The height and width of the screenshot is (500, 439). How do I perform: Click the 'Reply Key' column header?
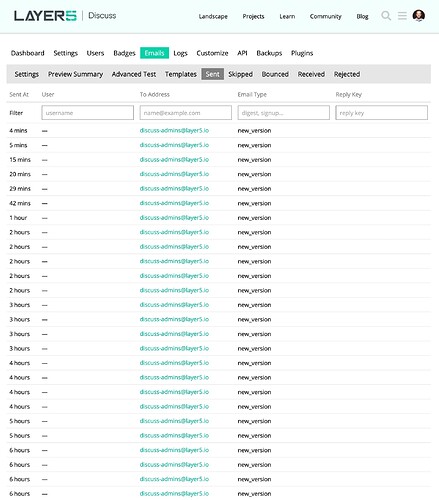point(348,94)
